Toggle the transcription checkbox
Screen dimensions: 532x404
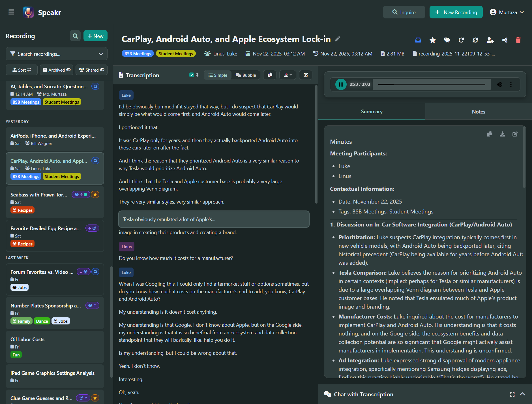click(x=192, y=75)
